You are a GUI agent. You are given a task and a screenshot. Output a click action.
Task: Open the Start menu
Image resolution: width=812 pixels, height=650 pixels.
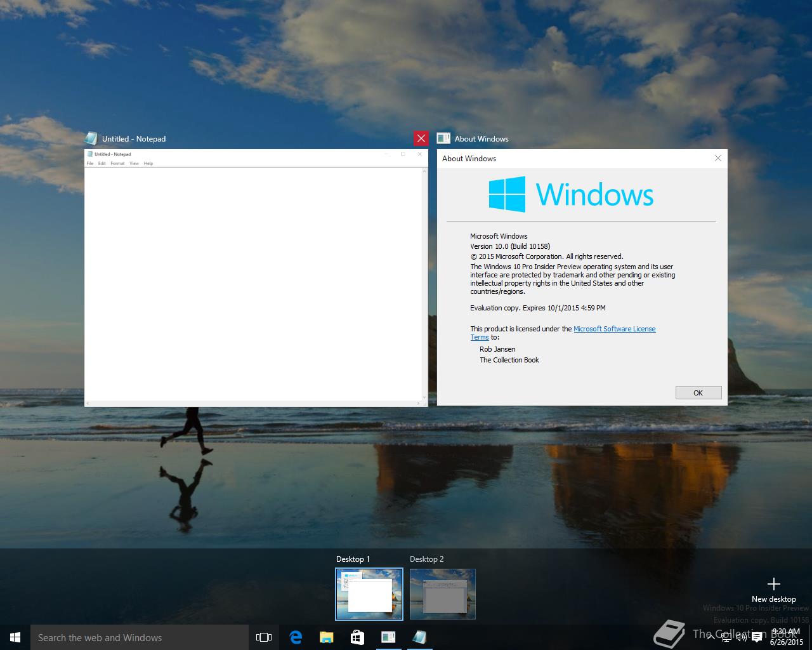tap(15, 637)
